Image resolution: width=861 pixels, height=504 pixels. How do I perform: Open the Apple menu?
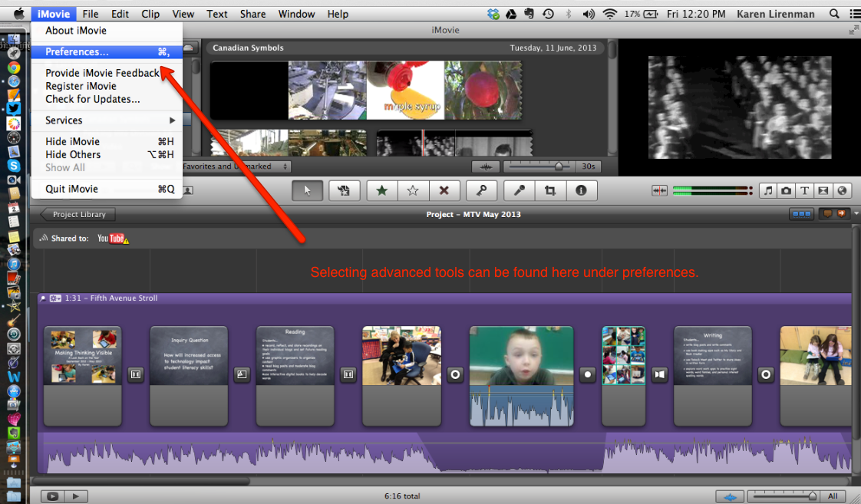(x=18, y=14)
